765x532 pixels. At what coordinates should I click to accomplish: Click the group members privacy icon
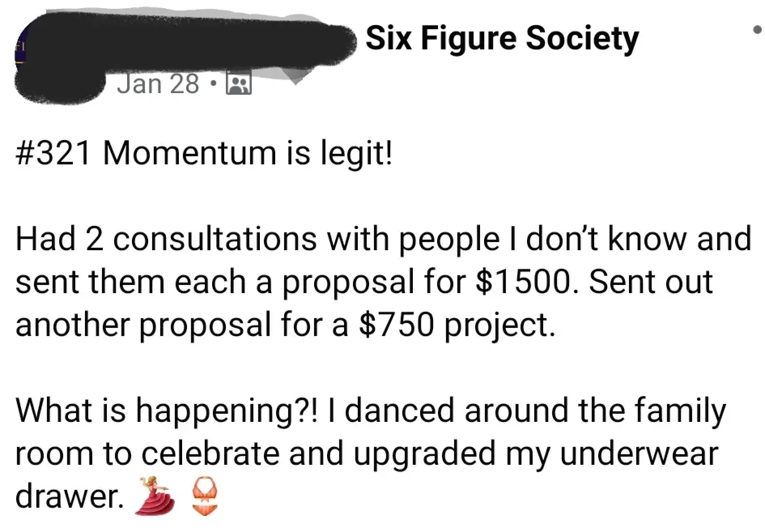point(239,84)
